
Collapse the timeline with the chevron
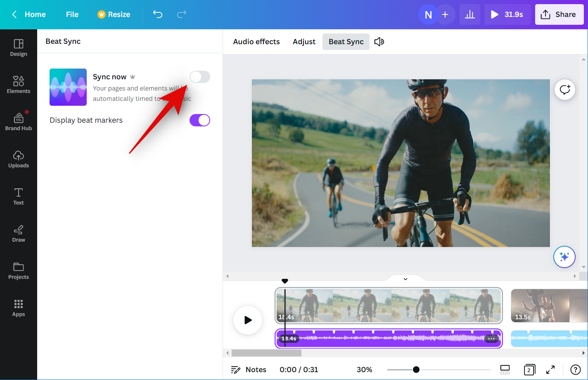[x=405, y=279]
